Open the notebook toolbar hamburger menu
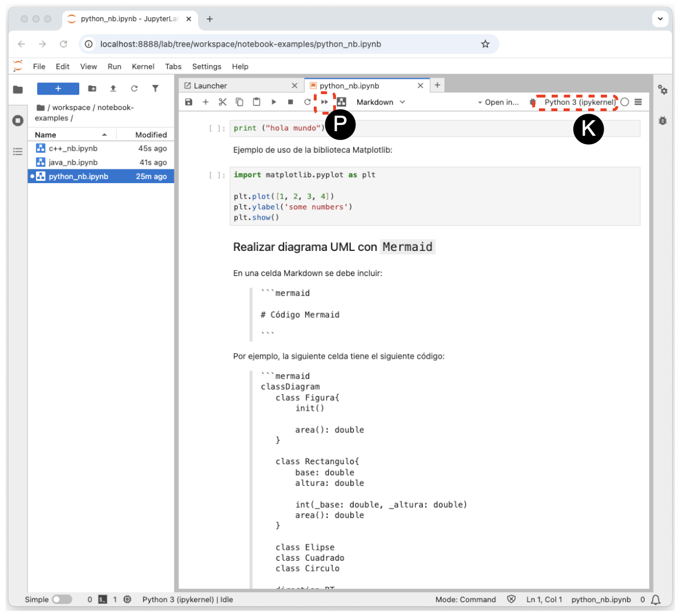The image size is (680, 616). click(638, 102)
